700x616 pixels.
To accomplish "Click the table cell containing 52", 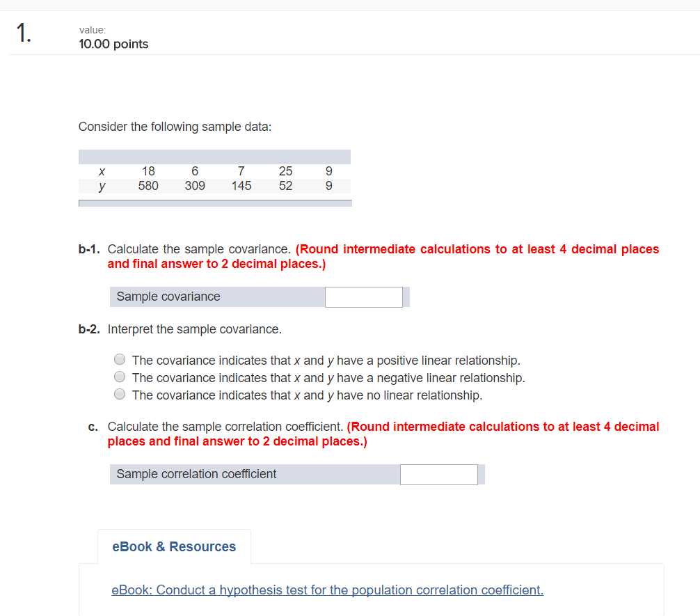I will click(x=285, y=186).
